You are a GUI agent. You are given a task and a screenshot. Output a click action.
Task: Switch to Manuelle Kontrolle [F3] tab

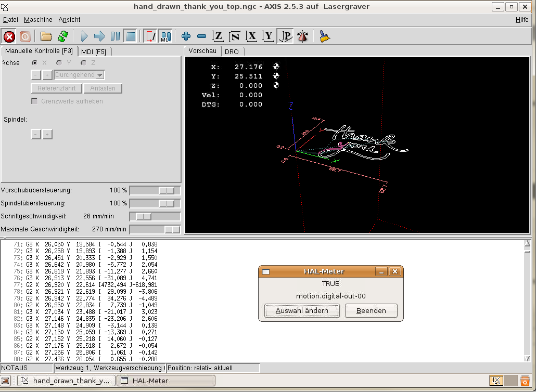pos(39,51)
